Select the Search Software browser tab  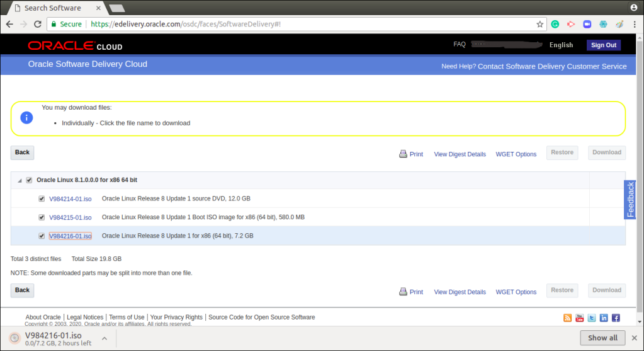coord(58,8)
